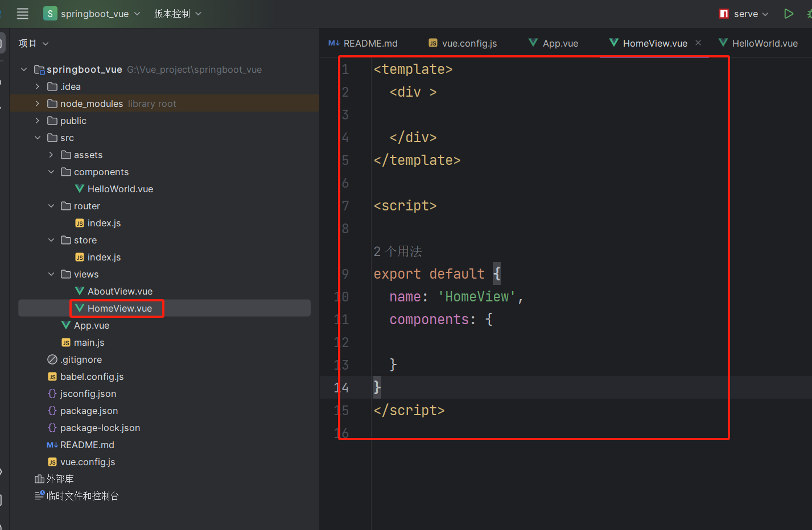Collapse the components folder
812x530 pixels.
[51, 172]
